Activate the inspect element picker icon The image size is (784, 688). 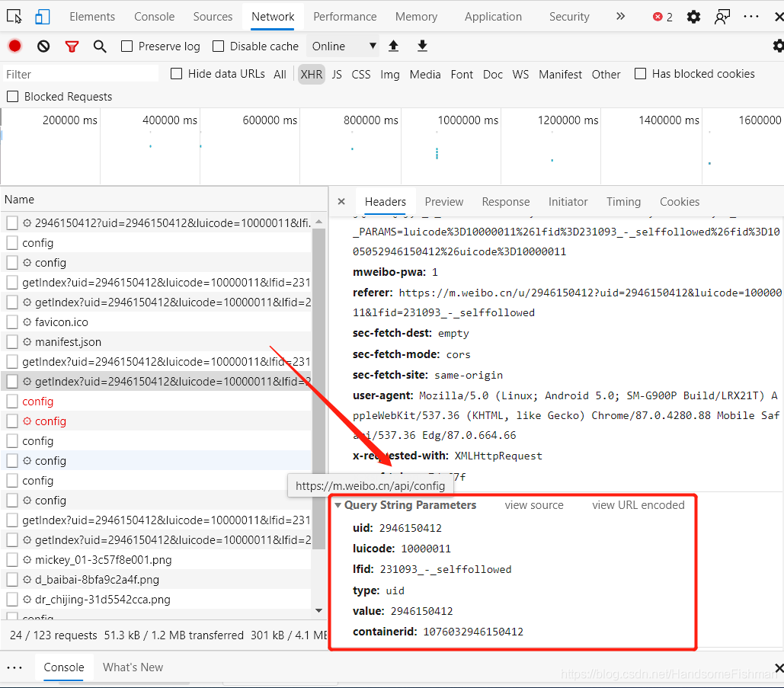(x=14, y=17)
